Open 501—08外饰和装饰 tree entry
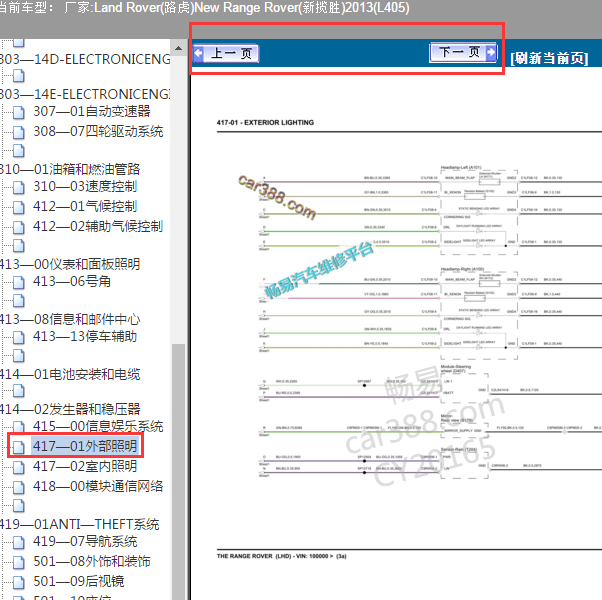602x600 pixels. pyautogui.click(x=92, y=561)
